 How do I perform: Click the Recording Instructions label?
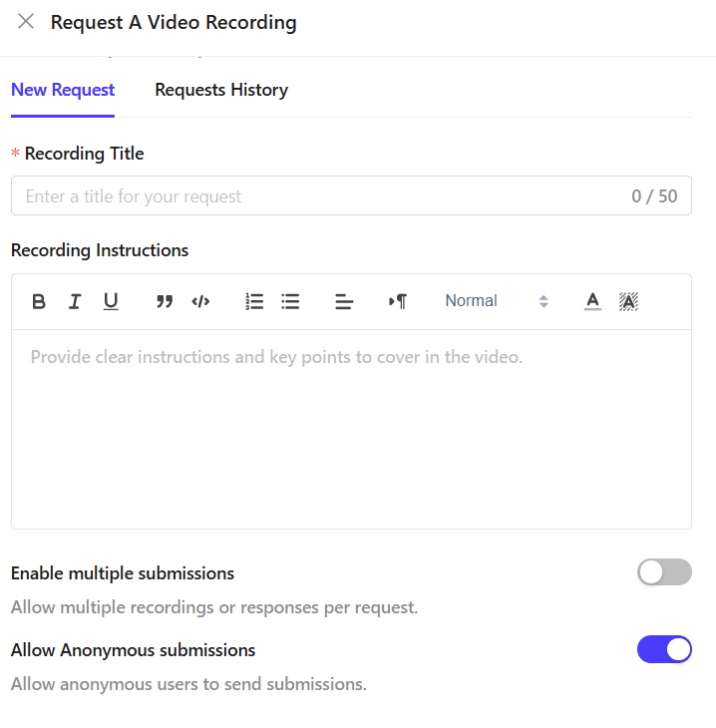click(100, 250)
